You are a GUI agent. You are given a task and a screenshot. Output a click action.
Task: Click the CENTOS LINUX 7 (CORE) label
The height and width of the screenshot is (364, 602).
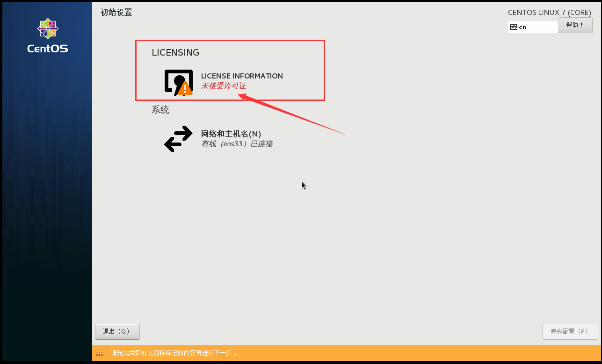point(550,13)
